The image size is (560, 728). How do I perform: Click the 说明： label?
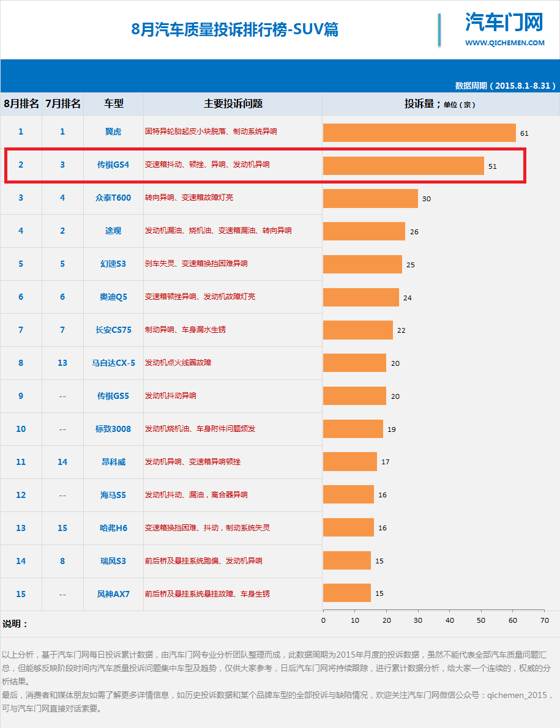pyautogui.click(x=15, y=624)
